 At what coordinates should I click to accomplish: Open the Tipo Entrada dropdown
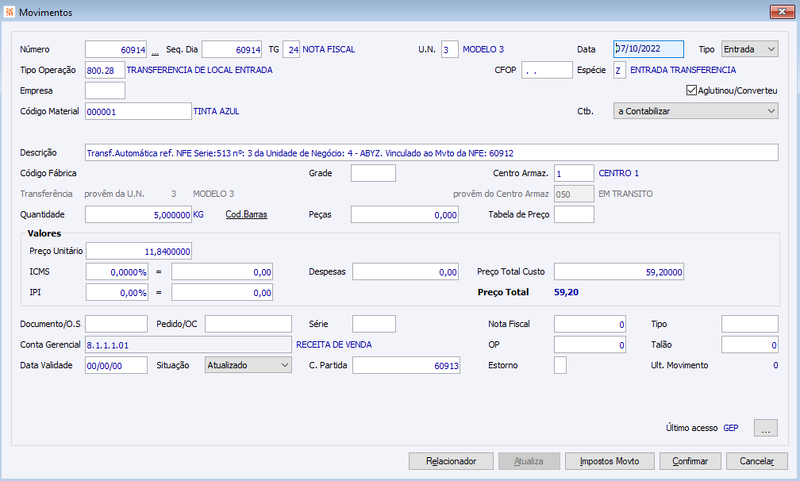[x=749, y=49]
